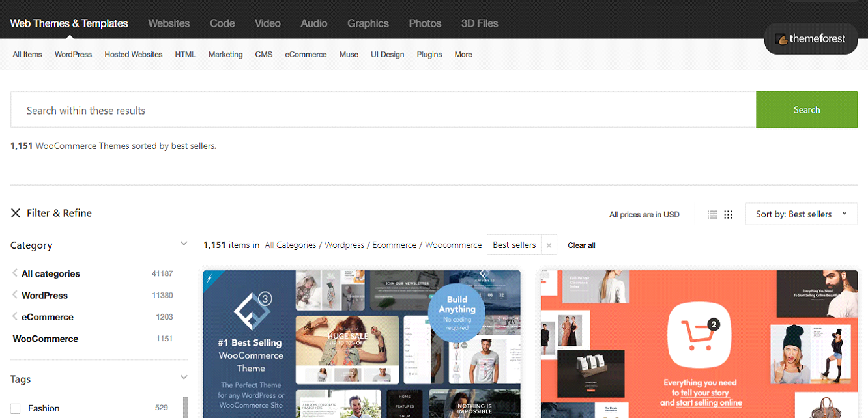868x418 pixels.
Task: Open the Code tab in top navigation
Action: tap(222, 23)
